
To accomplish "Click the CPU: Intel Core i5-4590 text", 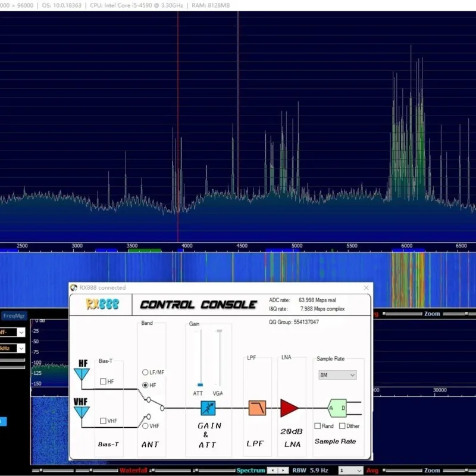I will (x=137, y=5).
